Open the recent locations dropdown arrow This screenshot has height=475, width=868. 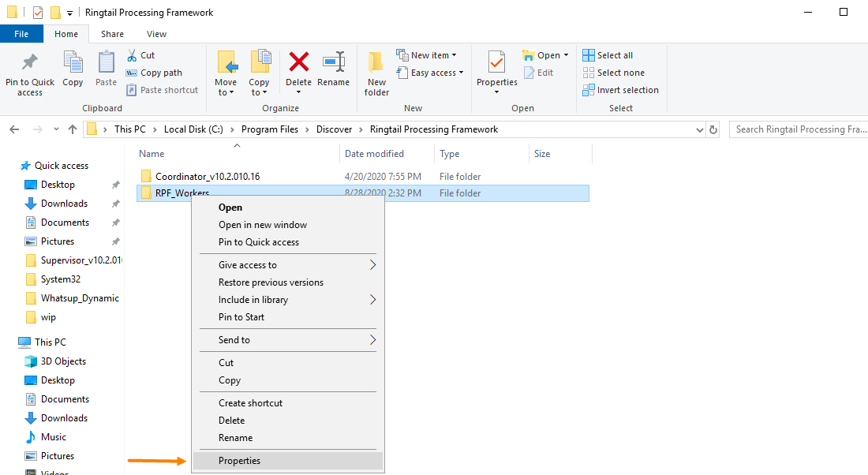click(x=56, y=129)
